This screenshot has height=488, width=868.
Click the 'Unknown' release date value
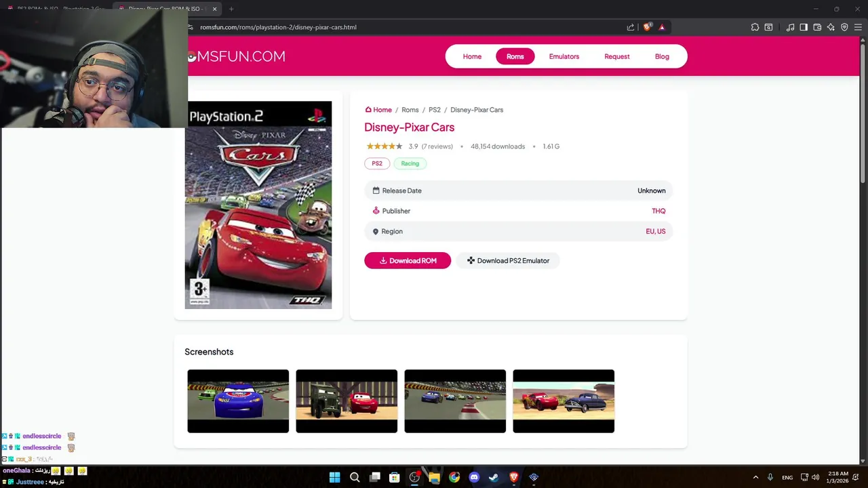[651, 190]
